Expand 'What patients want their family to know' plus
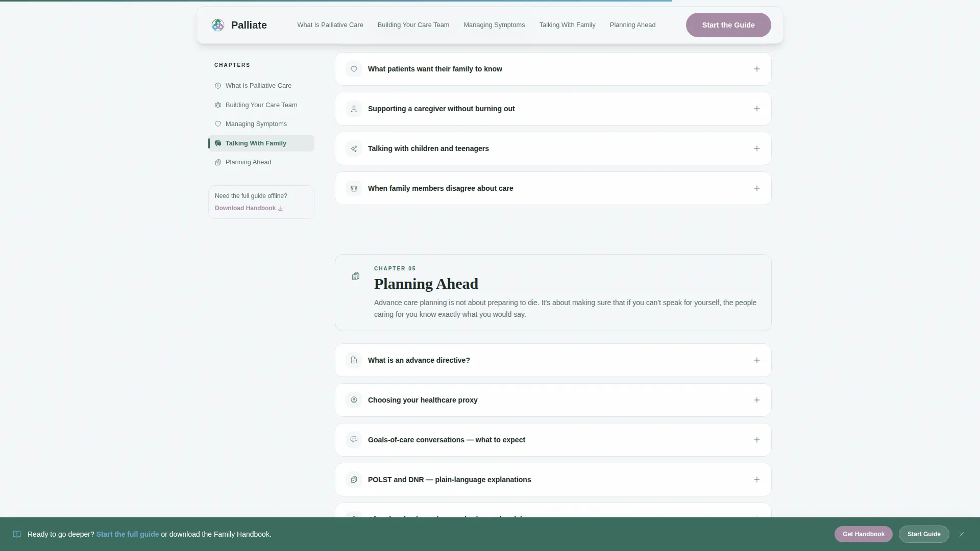980x551 pixels. click(x=757, y=69)
